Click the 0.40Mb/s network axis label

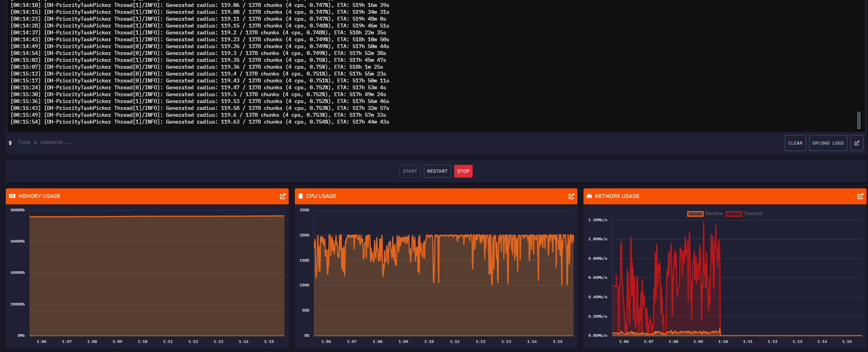coord(598,297)
